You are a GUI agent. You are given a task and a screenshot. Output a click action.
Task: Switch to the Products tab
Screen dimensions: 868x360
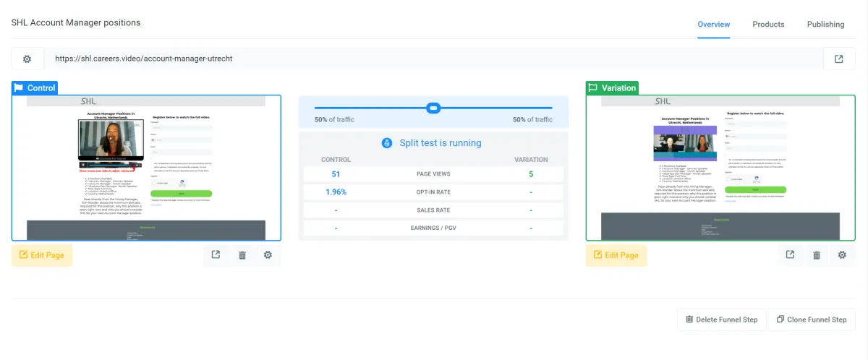768,24
